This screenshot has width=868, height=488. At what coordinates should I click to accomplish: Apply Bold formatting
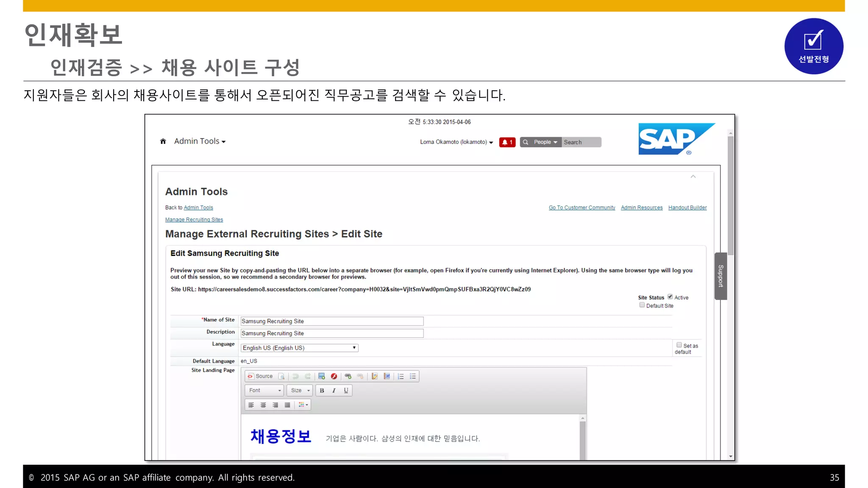[x=322, y=391]
